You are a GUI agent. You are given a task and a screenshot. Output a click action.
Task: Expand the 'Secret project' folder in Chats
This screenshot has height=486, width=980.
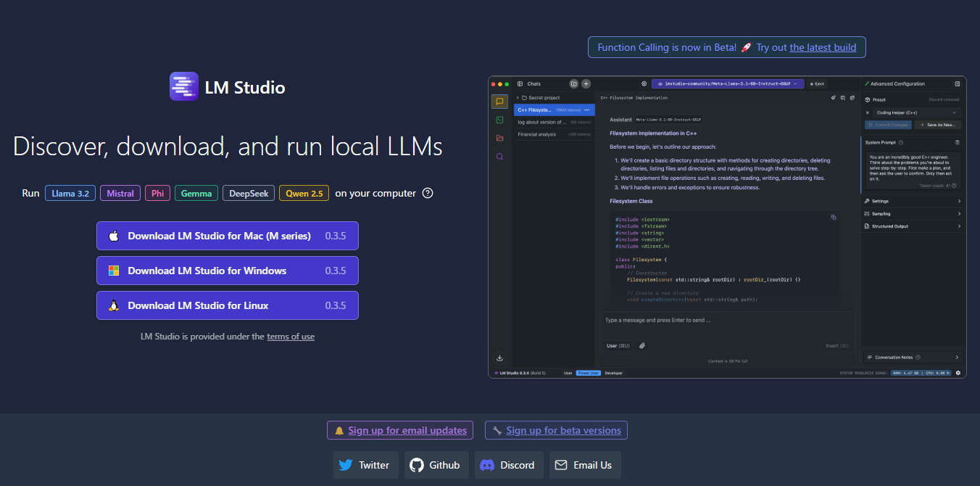(x=554, y=97)
